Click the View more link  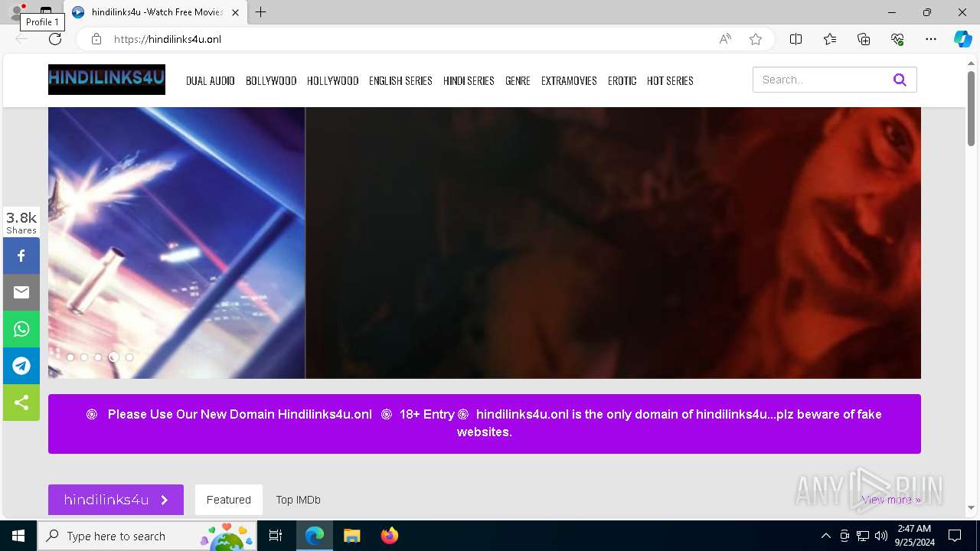tap(891, 500)
